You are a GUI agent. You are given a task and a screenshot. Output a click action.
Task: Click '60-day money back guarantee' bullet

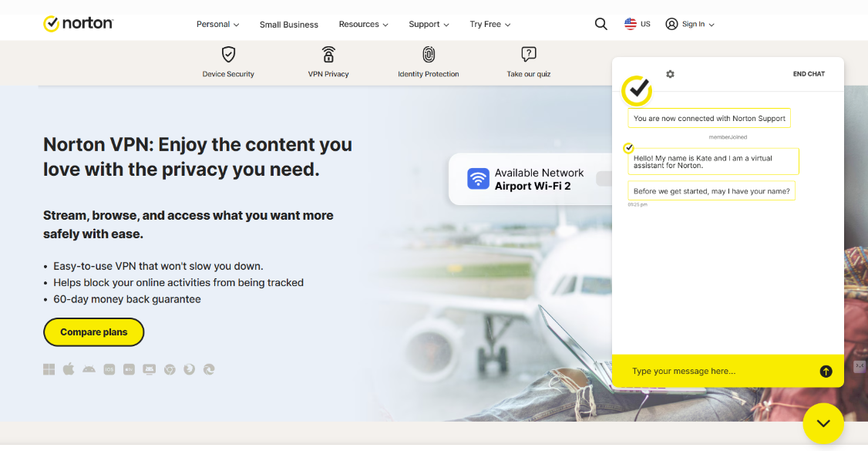(126, 299)
